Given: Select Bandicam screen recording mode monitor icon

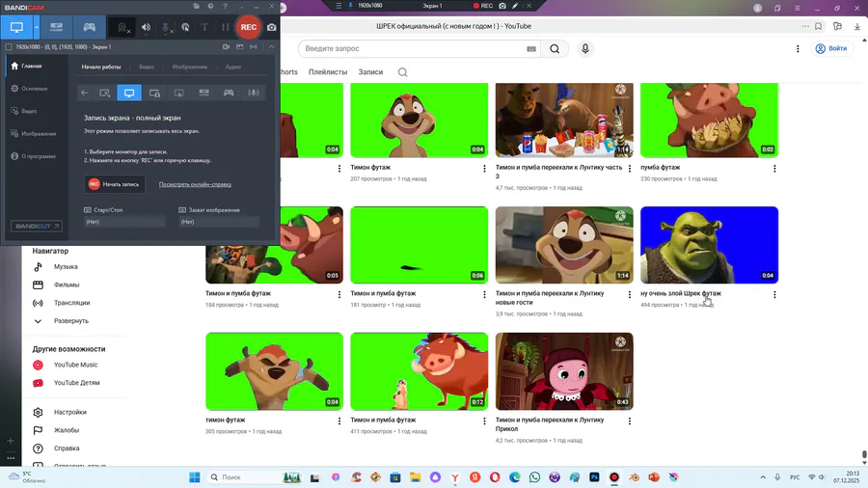Looking at the screenshot, I should (x=16, y=27).
